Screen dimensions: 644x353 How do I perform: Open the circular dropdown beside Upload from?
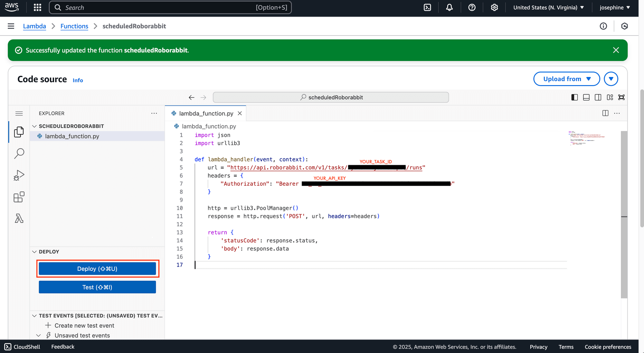(611, 79)
